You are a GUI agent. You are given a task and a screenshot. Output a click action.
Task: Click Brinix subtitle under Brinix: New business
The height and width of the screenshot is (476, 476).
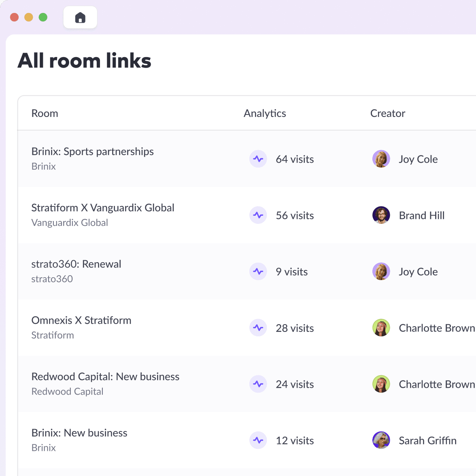click(43, 448)
